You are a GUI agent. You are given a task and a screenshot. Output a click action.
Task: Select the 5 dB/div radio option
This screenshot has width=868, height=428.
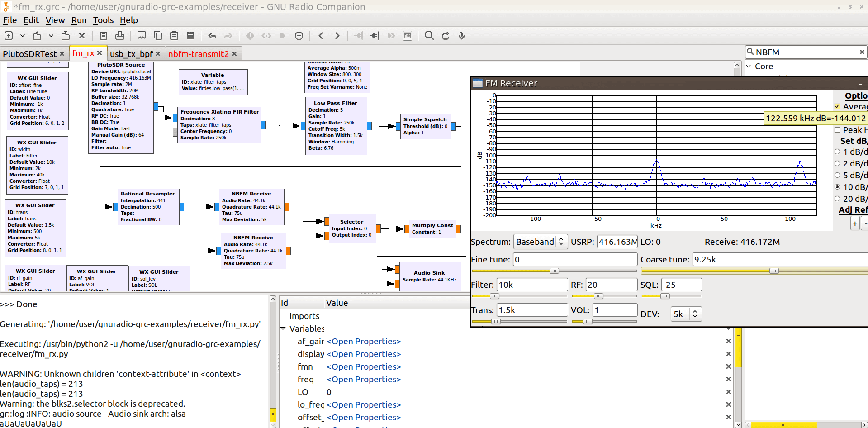coord(837,175)
